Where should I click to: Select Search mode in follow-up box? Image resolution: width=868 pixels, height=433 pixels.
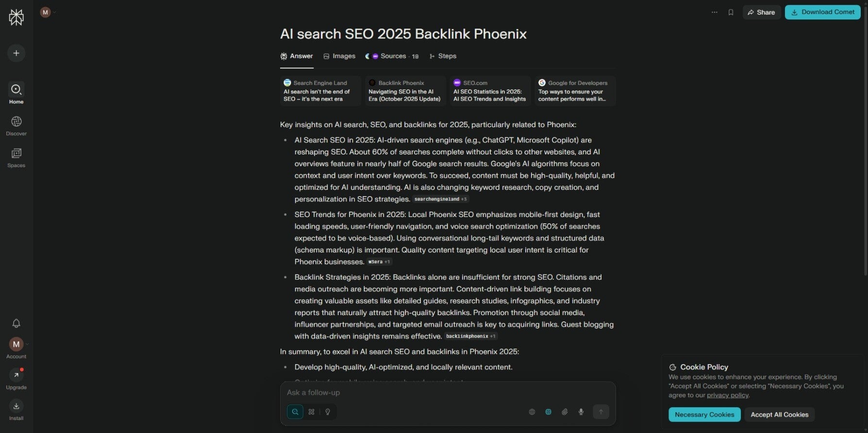295,412
